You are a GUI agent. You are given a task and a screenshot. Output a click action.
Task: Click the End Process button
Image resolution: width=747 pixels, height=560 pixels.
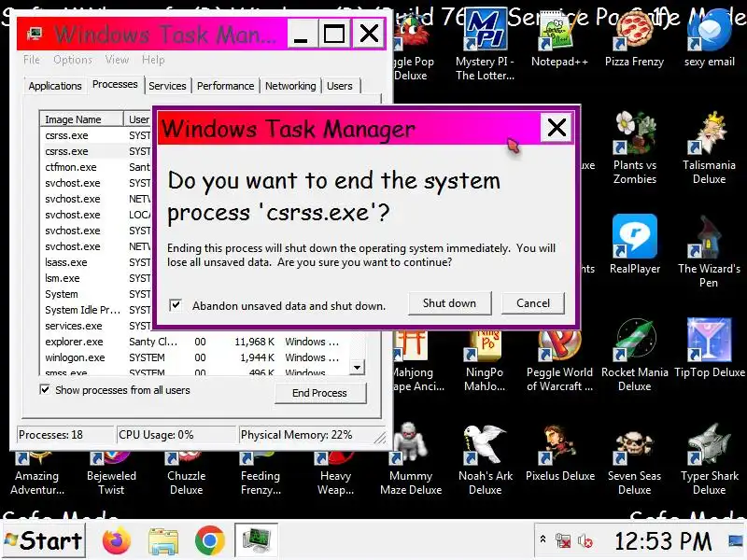(x=319, y=393)
